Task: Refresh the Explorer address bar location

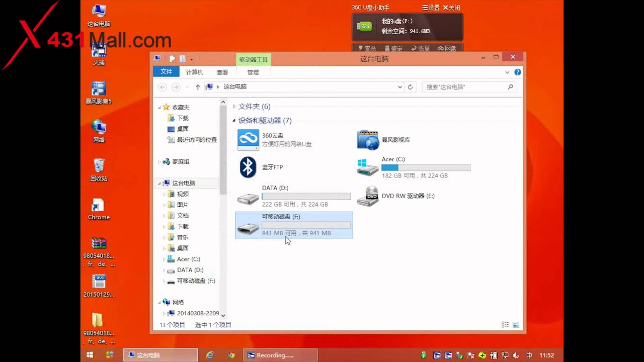Action: (x=410, y=87)
